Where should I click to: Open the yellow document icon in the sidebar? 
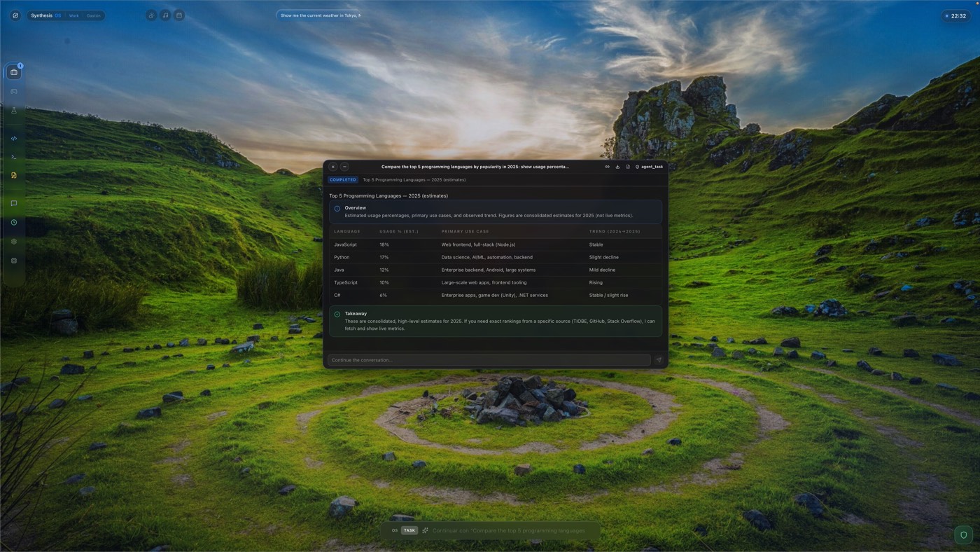point(14,176)
